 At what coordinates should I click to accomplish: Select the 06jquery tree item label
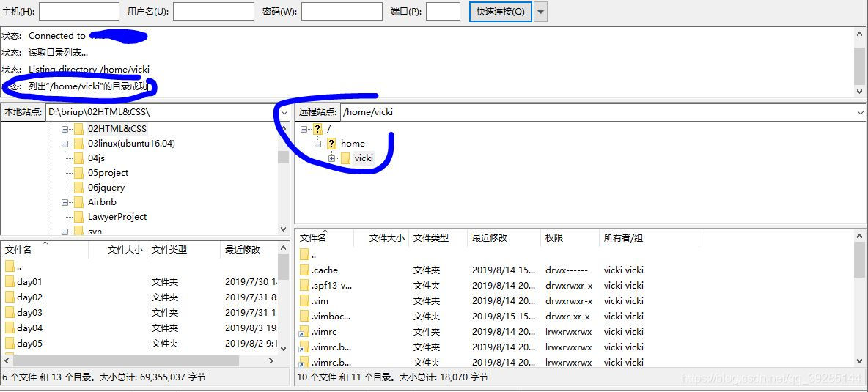[x=106, y=188]
